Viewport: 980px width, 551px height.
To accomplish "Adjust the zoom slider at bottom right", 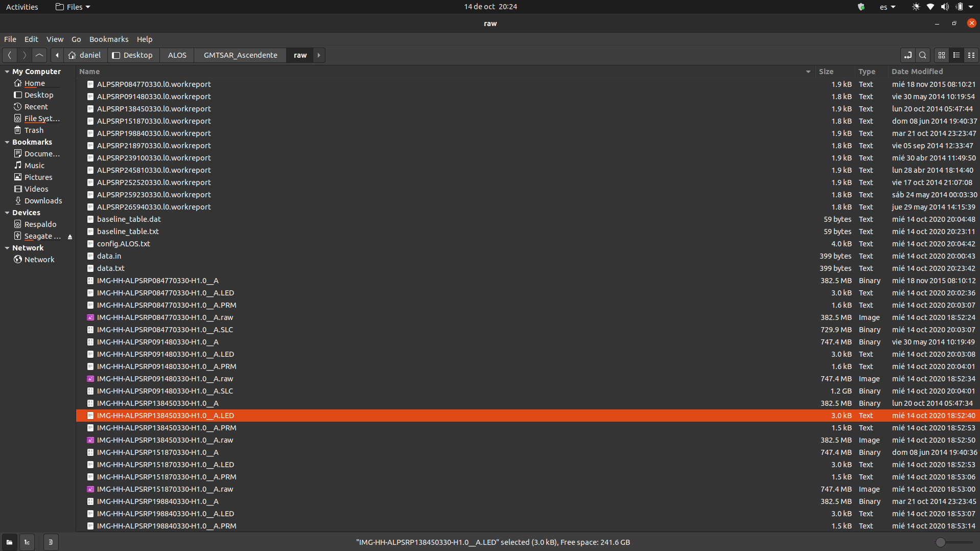I will [942, 543].
